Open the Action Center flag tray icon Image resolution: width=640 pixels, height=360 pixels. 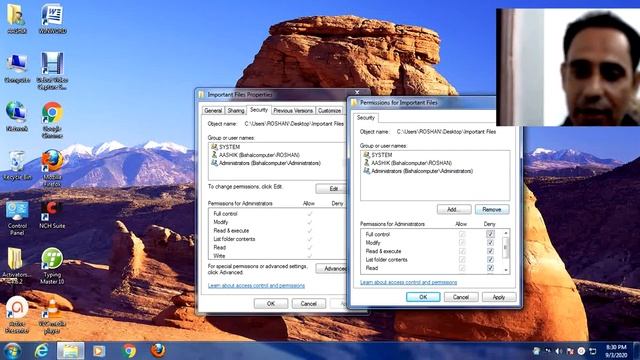point(570,351)
